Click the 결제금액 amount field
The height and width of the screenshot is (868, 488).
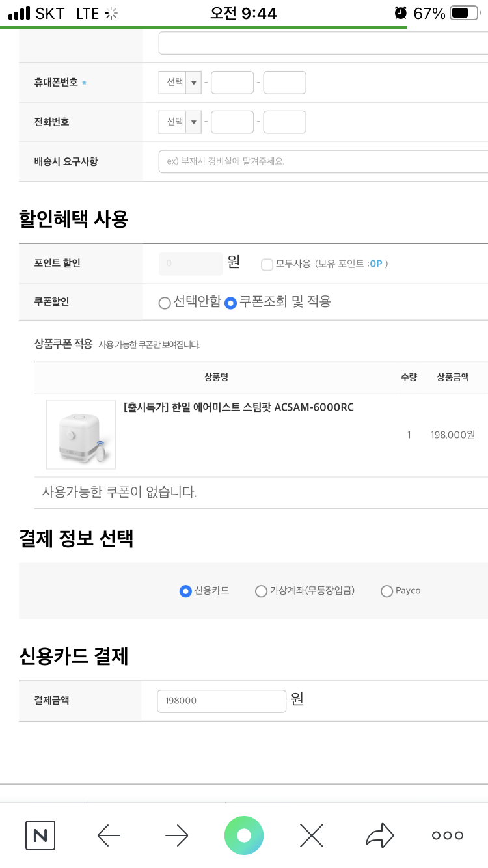pos(221,701)
